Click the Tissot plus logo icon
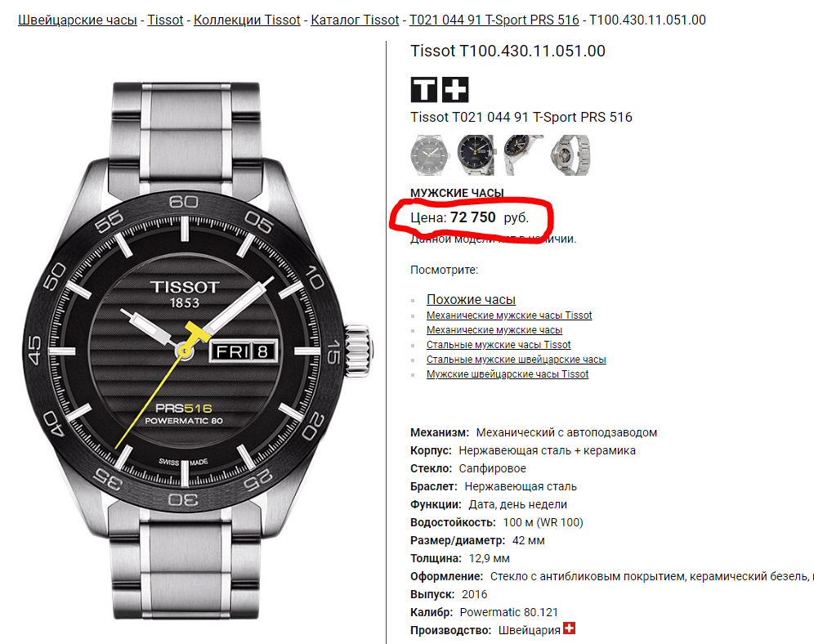The width and height of the screenshot is (814, 644). [455, 89]
